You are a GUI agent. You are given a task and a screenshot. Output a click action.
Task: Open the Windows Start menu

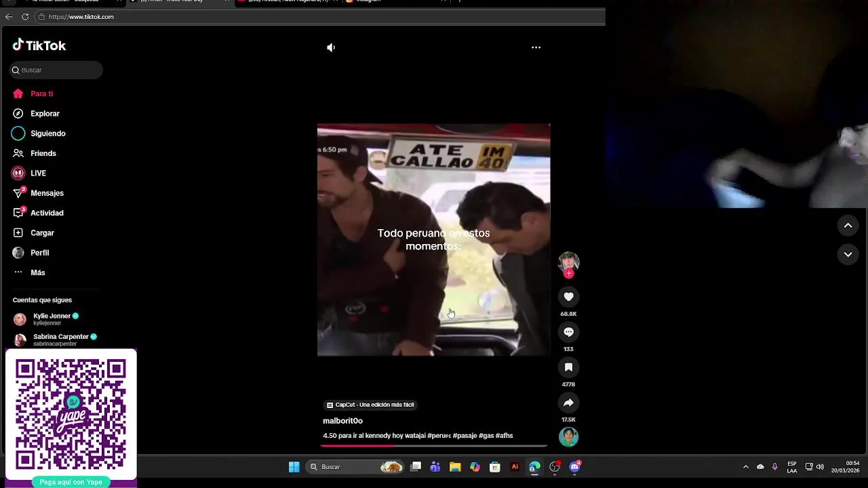tap(294, 467)
